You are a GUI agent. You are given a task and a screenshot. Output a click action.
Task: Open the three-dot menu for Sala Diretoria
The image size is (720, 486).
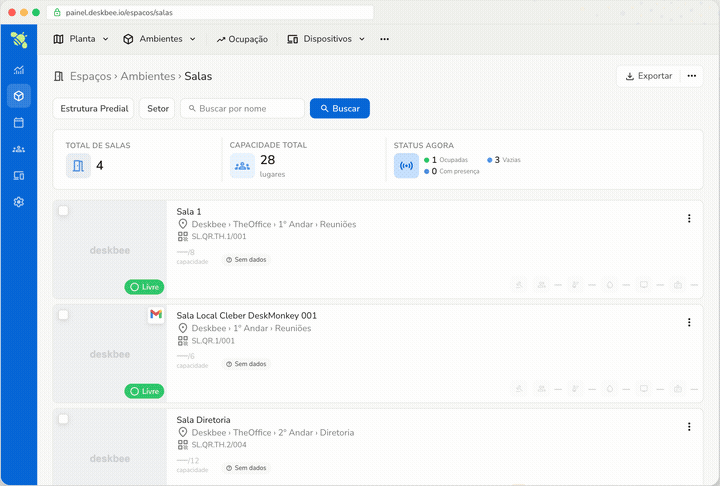(x=689, y=427)
